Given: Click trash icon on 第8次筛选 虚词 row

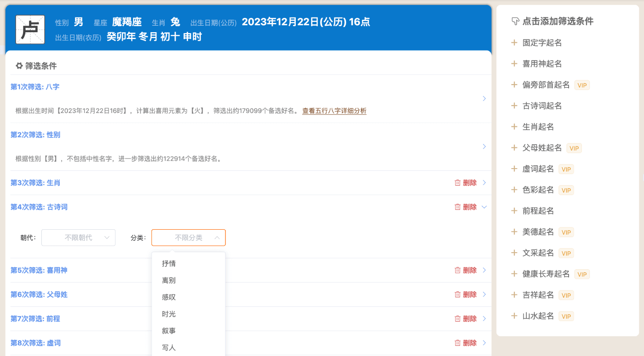Looking at the screenshot, I should (458, 343).
